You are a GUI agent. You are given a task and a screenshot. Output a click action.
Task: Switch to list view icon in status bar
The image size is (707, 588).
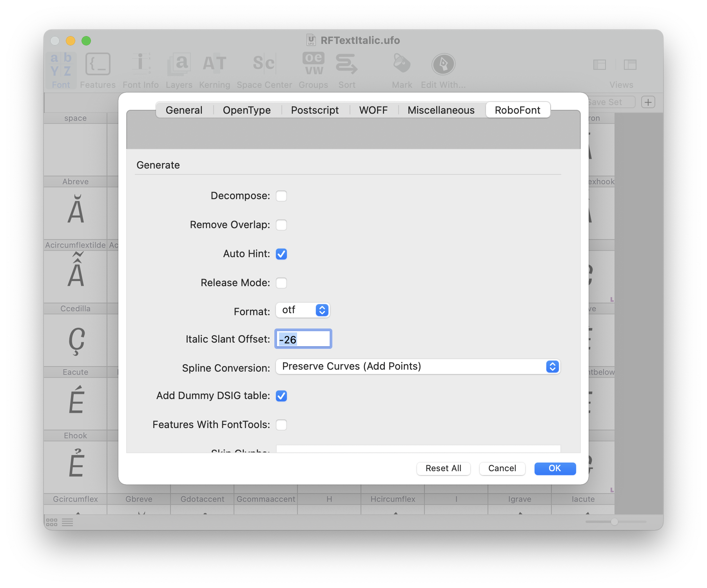[x=67, y=522]
